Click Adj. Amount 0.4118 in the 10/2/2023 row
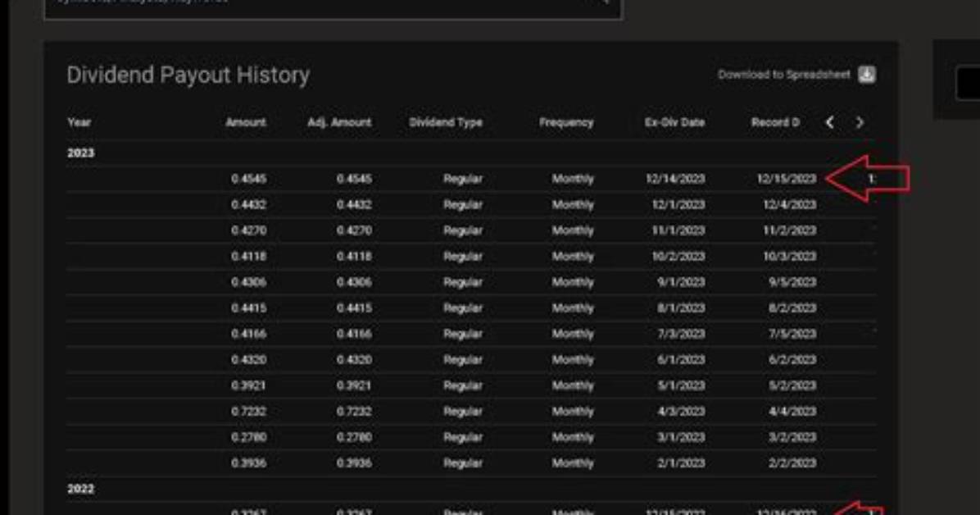The height and width of the screenshot is (515, 980). 354,256
